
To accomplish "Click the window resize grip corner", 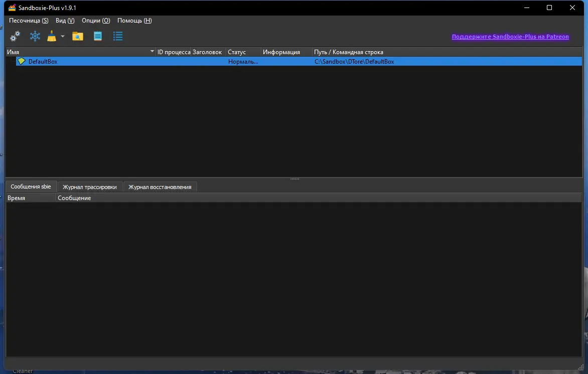I will (581, 367).
